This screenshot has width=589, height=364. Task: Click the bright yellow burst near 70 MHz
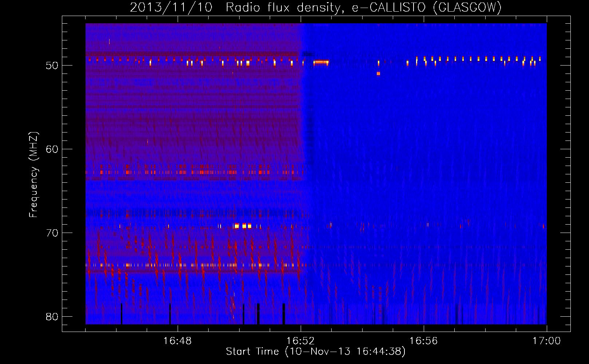[243, 226]
